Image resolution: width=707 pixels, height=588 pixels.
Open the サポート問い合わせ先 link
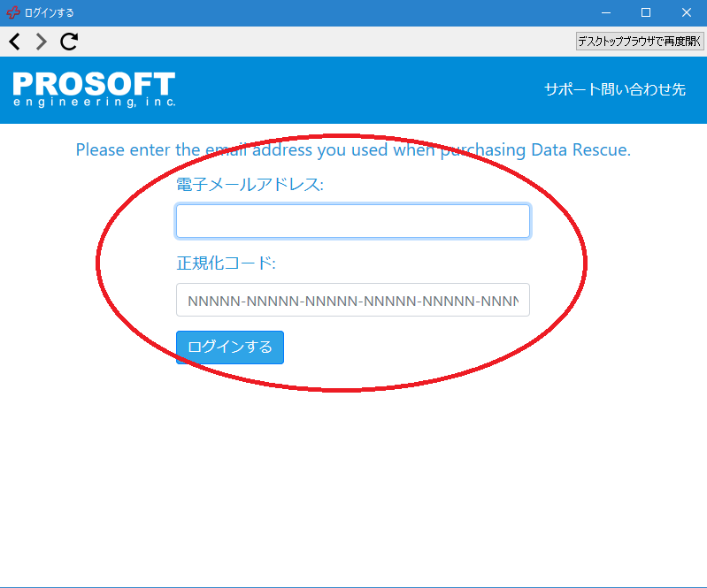615,89
